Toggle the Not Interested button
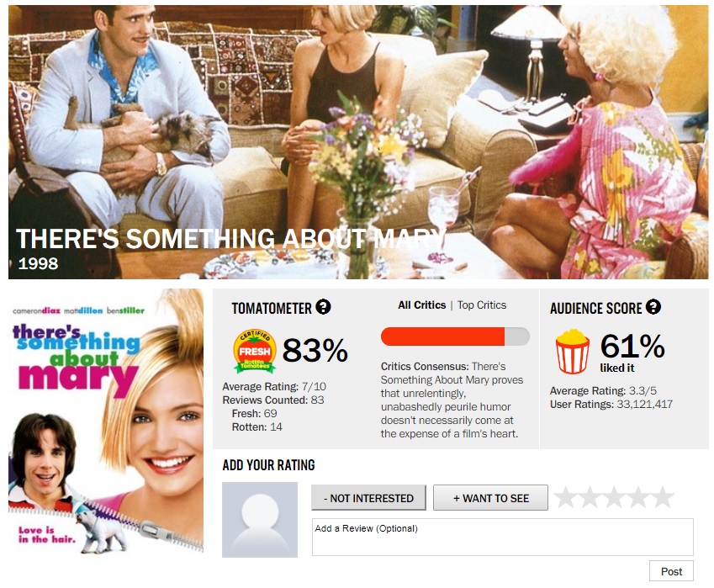This screenshot has width=714, height=588. (368, 498)
